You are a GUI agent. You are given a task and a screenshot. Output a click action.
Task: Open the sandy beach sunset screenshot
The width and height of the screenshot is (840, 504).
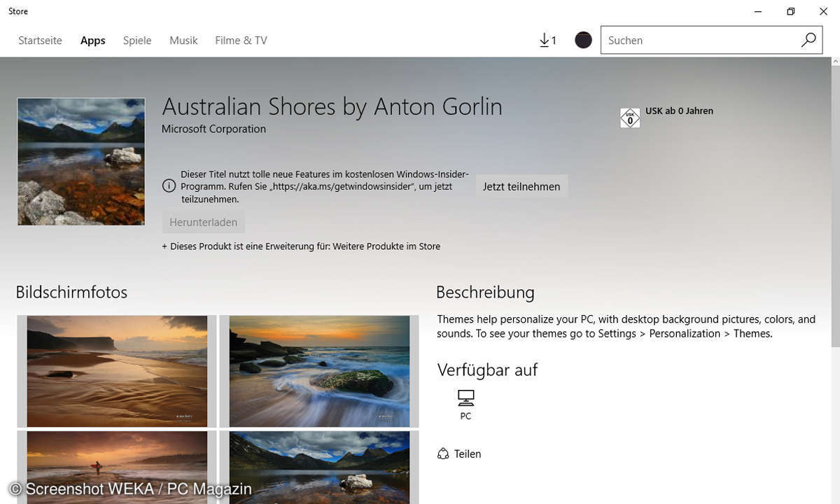pos(117,370)
